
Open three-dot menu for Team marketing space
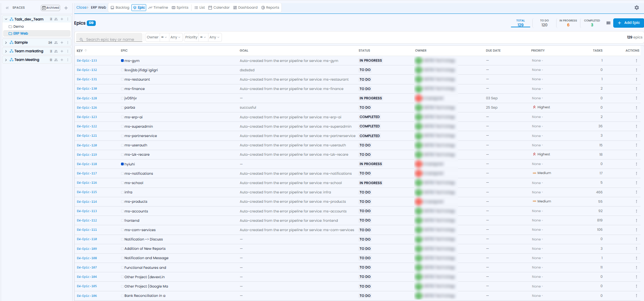(x=68, y=51)
